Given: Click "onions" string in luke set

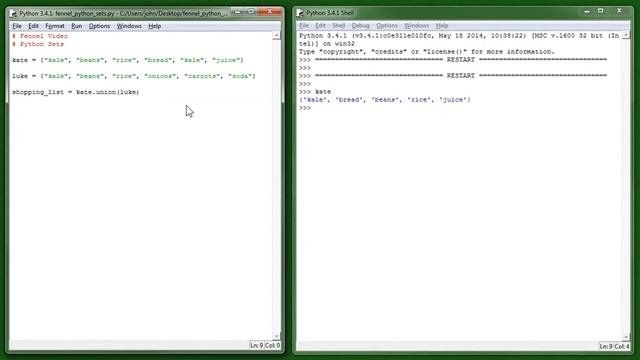Looking at the screenshot, I should 160,76.
